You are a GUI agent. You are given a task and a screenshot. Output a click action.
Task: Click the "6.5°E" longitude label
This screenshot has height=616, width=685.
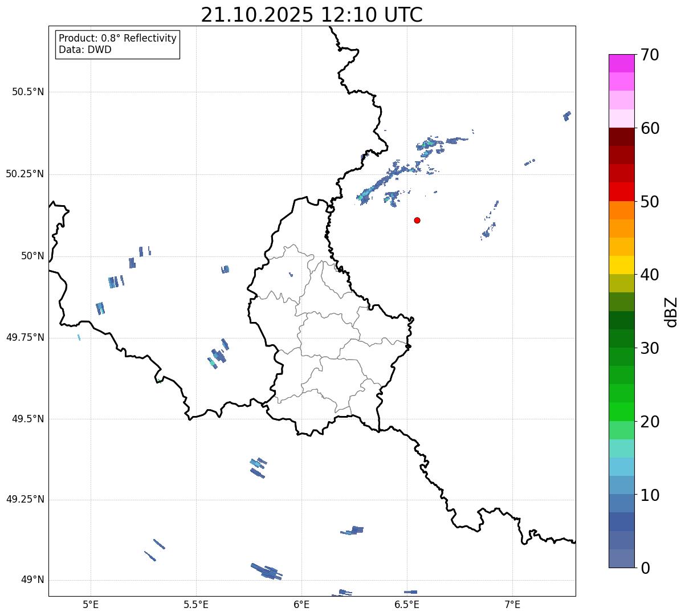(x=407, y=605)
